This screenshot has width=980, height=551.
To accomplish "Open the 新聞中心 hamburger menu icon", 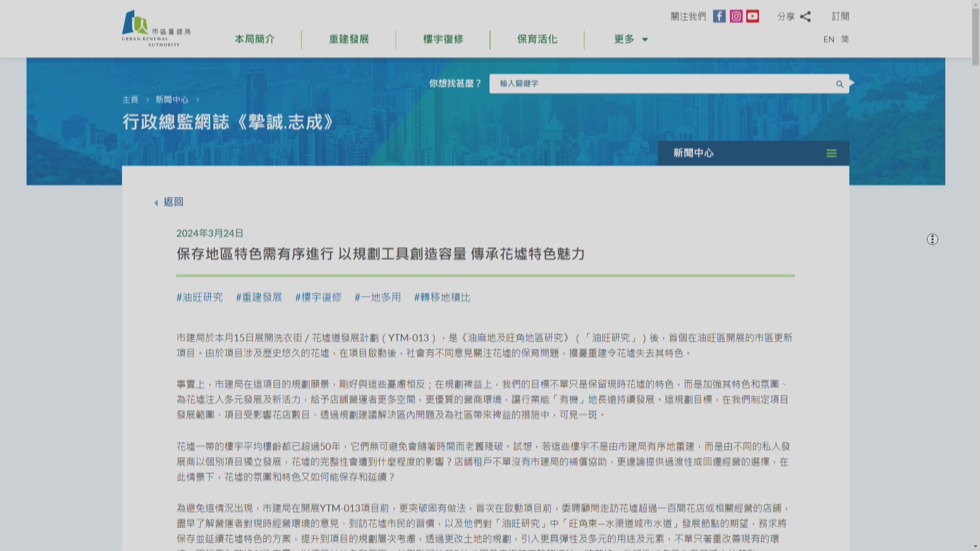I will [x=832, y=153].
